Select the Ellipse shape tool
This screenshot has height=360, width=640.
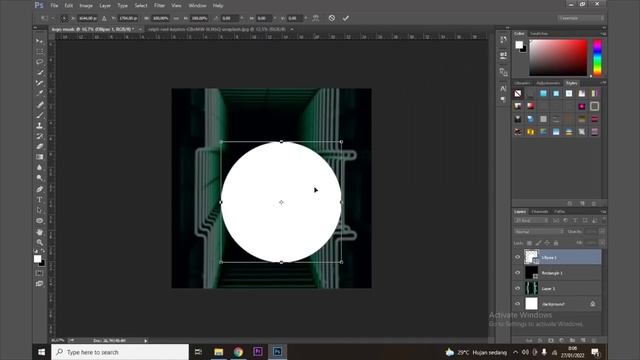(x=39, y=221)
